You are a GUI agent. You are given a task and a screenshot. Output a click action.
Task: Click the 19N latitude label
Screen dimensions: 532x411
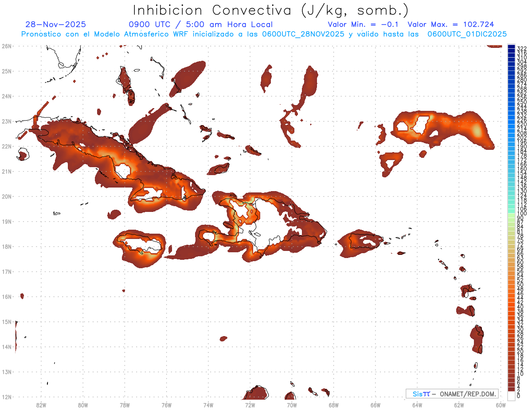coord(6,221)
